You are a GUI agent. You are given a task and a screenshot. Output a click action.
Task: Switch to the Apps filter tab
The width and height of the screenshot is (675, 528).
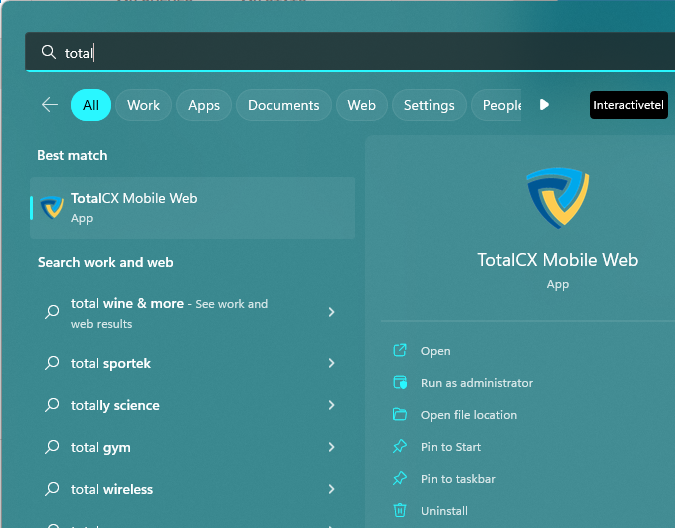[204, 105]
